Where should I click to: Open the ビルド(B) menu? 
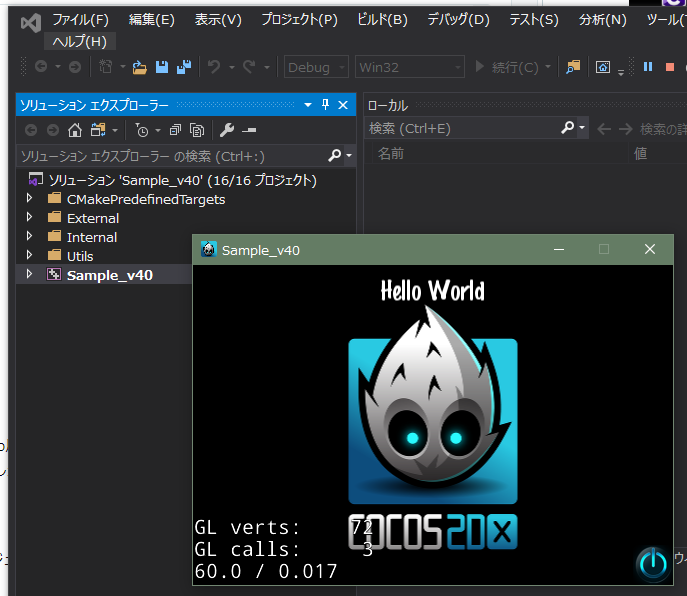tap(382, 20)
